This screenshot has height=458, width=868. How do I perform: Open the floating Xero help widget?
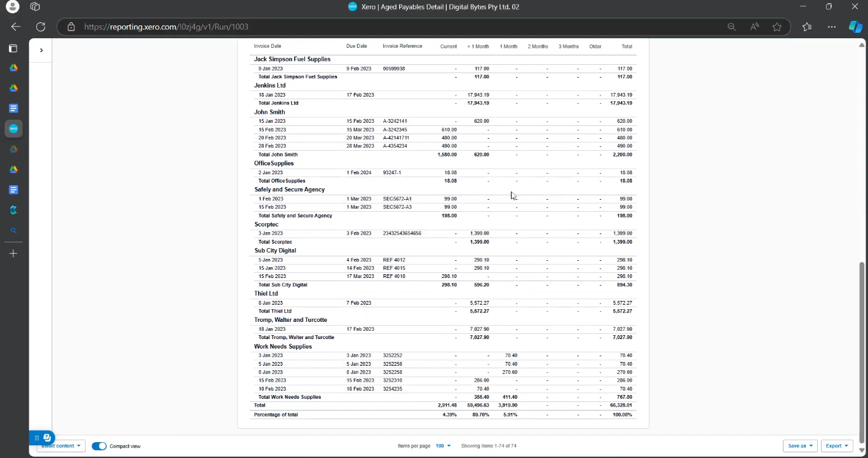(x=47, y=438)
